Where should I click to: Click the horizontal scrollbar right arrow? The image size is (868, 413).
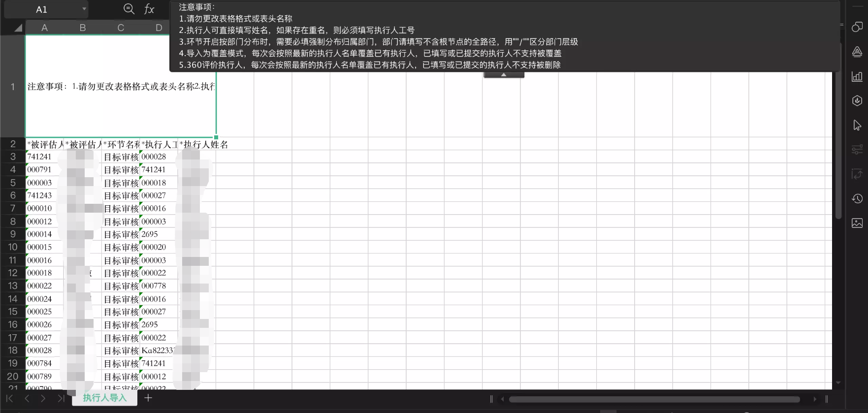click(x=815, y=399)
